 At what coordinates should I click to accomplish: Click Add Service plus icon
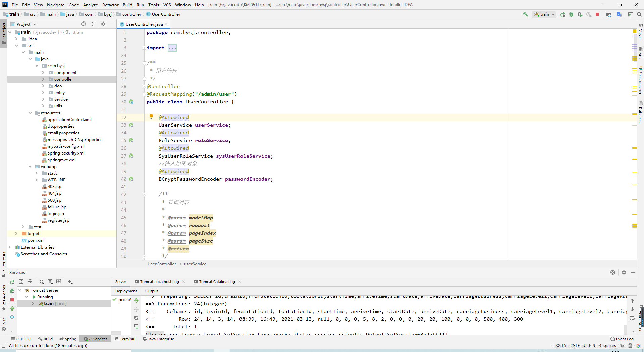[x=70, y=282]
